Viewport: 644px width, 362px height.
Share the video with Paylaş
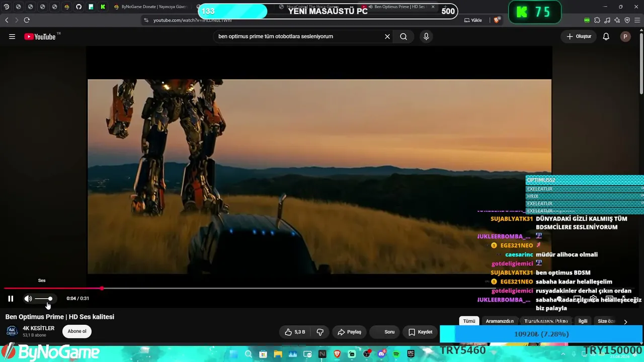(x=349, y=332)
